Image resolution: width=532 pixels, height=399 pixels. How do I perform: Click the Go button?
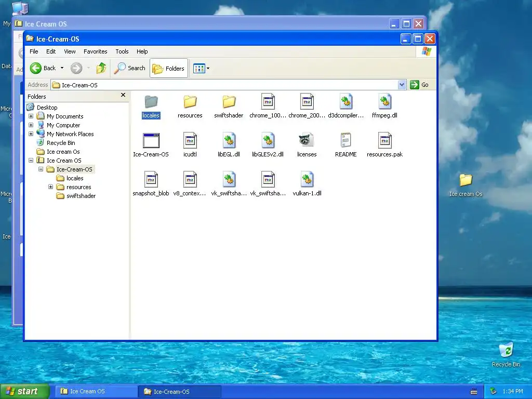coord(419,85)
